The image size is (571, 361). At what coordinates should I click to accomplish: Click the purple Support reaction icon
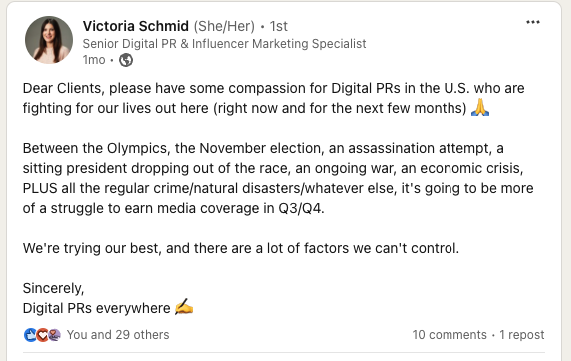54,335
